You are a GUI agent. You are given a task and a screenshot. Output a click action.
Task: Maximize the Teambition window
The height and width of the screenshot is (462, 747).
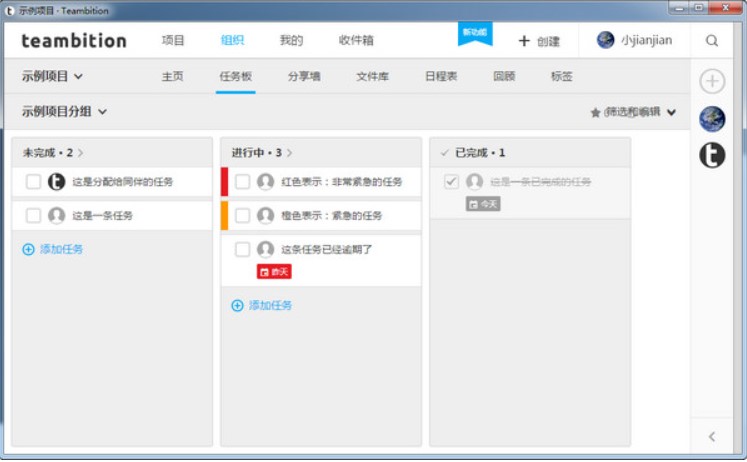point(699,8)
